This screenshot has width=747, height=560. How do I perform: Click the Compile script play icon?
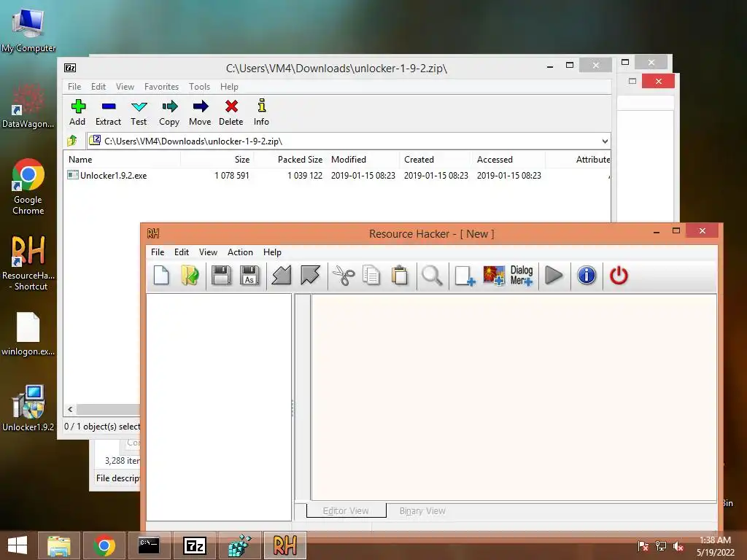554,276
